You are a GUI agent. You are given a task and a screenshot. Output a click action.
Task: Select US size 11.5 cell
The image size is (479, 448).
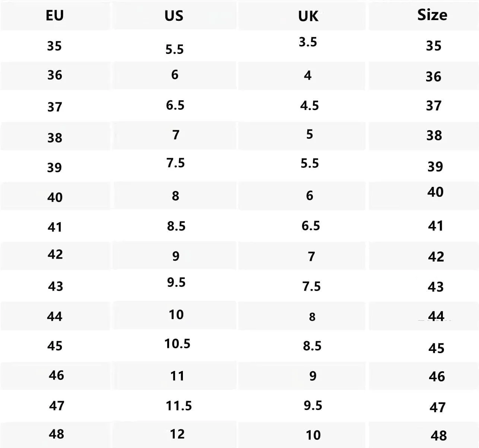coord(179,405)
